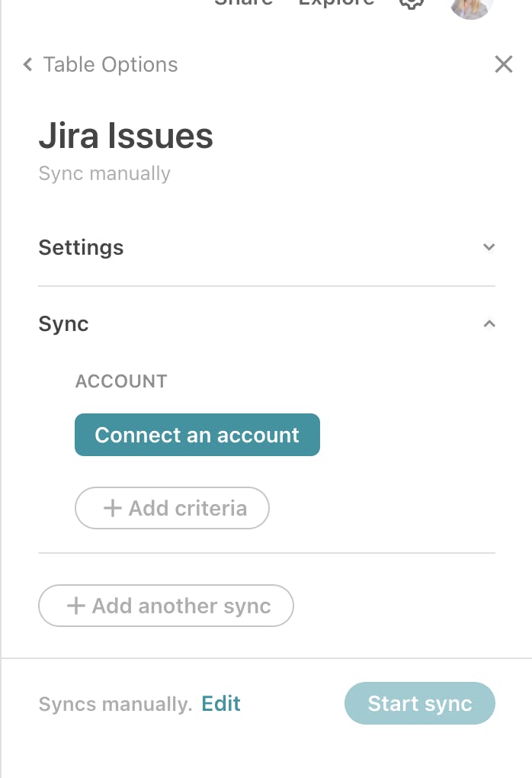Start the sync

(x=420, y=703)
